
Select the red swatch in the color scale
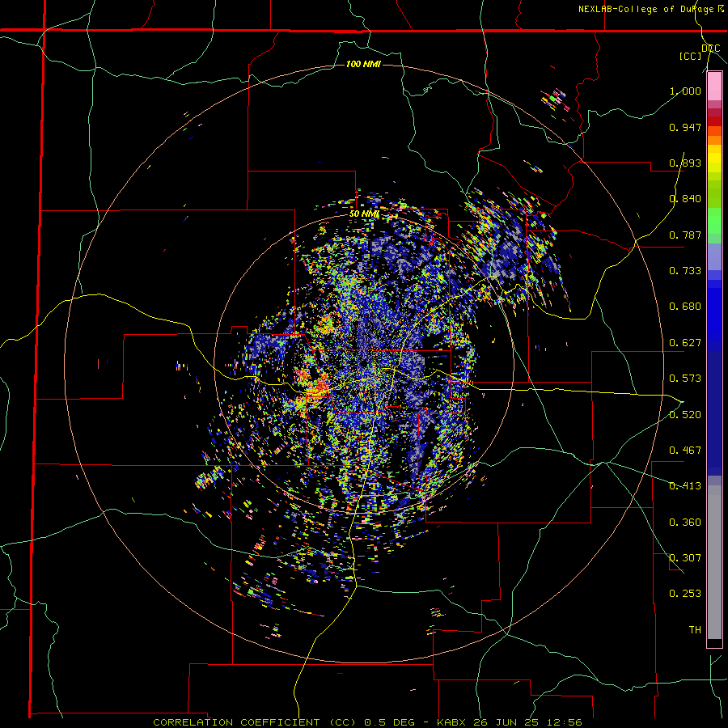pyautogui.click(x=714, y=121)
